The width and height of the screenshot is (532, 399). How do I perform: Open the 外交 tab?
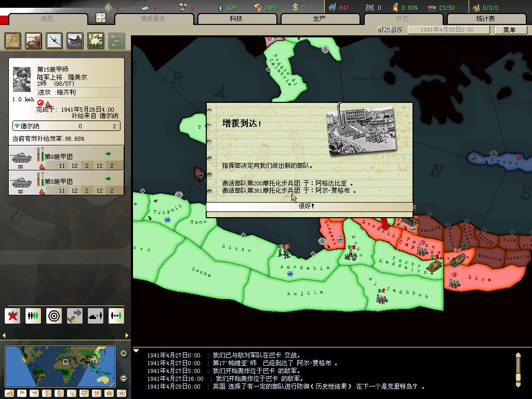(403, 18)
